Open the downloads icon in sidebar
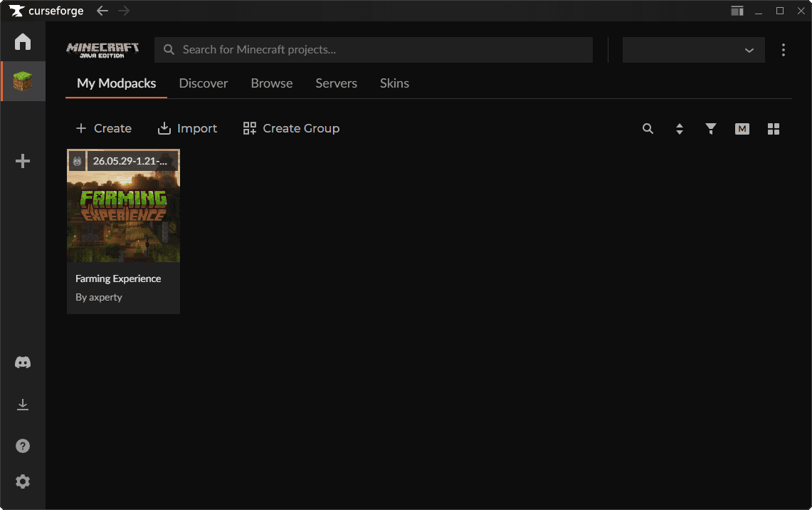 click(23, 405)
